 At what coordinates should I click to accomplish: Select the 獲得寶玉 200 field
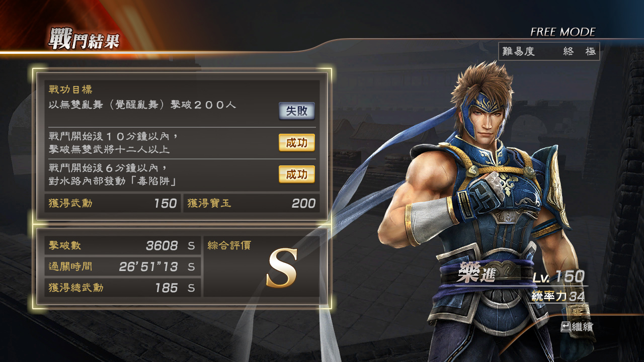tap(251, 203)
